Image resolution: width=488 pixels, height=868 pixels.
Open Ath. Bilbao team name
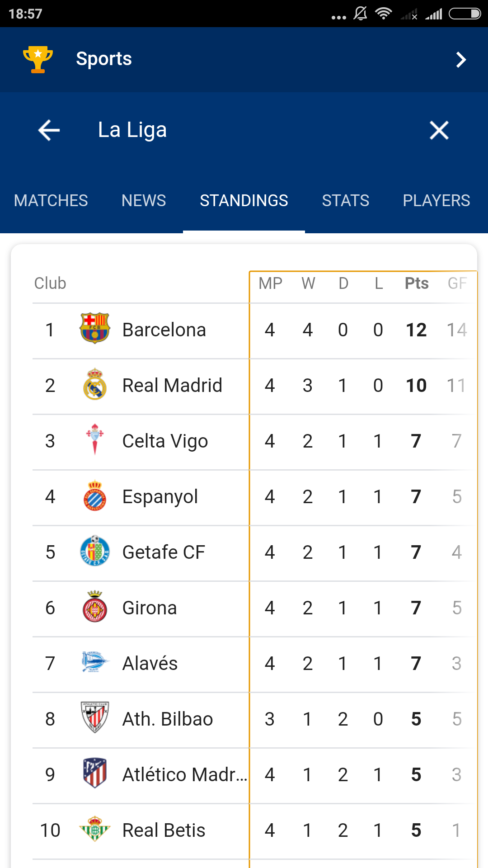point(168,719)
